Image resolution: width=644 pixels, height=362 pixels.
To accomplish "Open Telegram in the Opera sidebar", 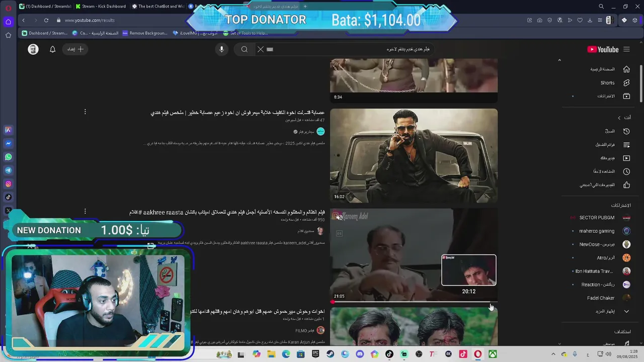I will (x=8, y=170).
